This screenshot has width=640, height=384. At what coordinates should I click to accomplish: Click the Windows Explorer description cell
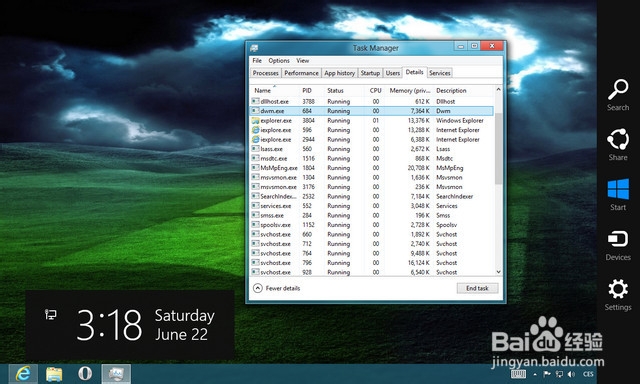click(460, 120)
